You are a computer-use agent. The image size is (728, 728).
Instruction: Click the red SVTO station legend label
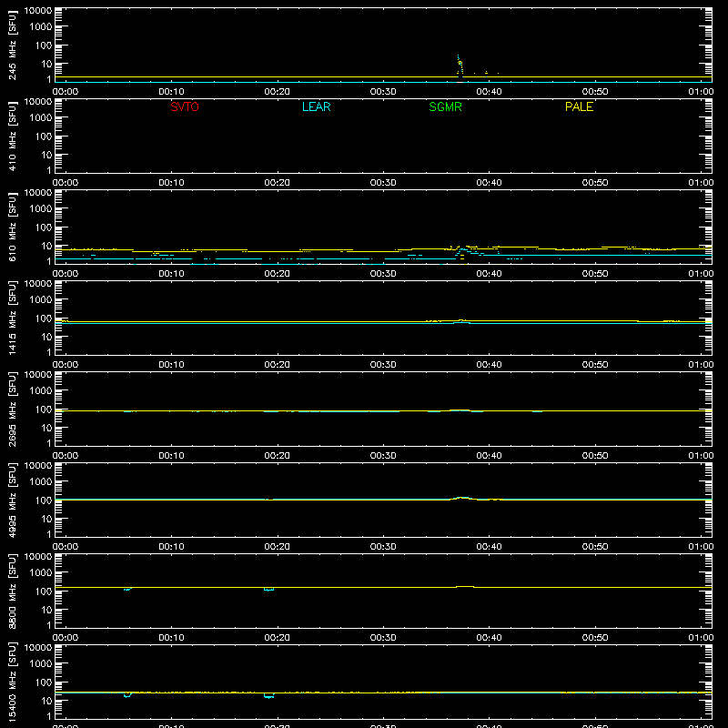(x=185, y=106)
